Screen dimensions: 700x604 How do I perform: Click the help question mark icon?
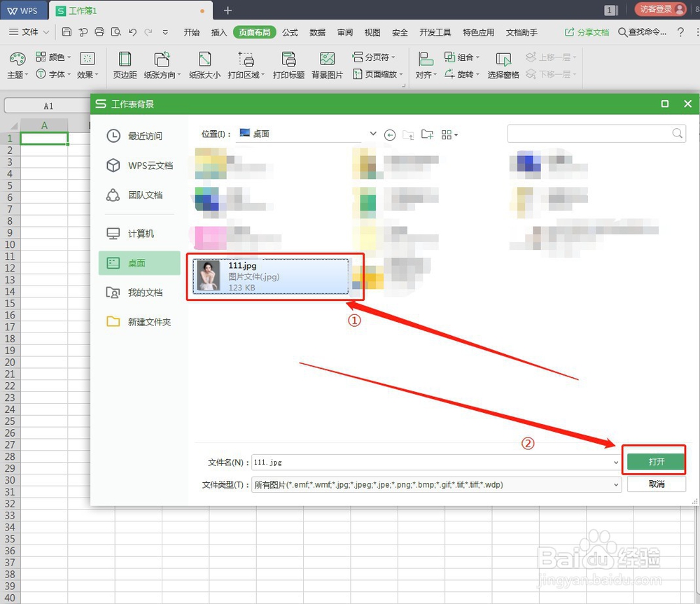680,32
